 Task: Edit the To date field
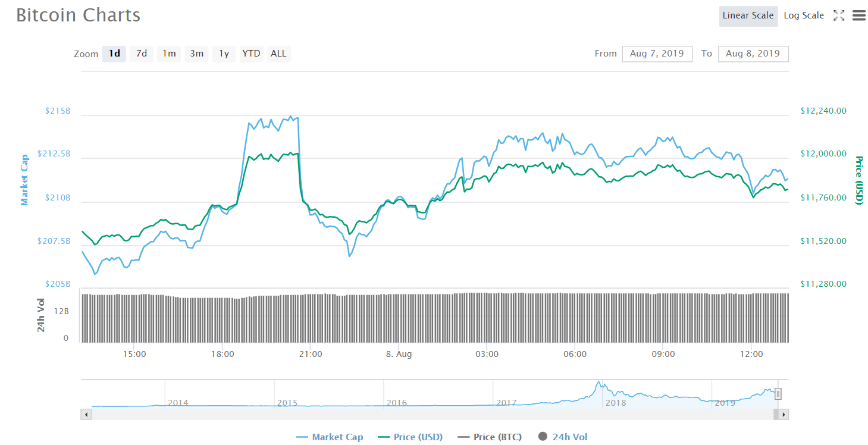click(x=753, y=54)
